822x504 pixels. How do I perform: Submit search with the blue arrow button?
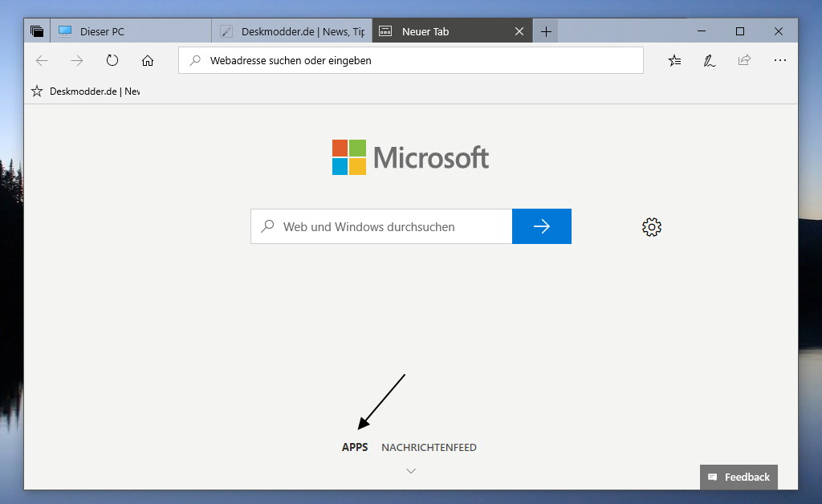click(x=542, y=226)
